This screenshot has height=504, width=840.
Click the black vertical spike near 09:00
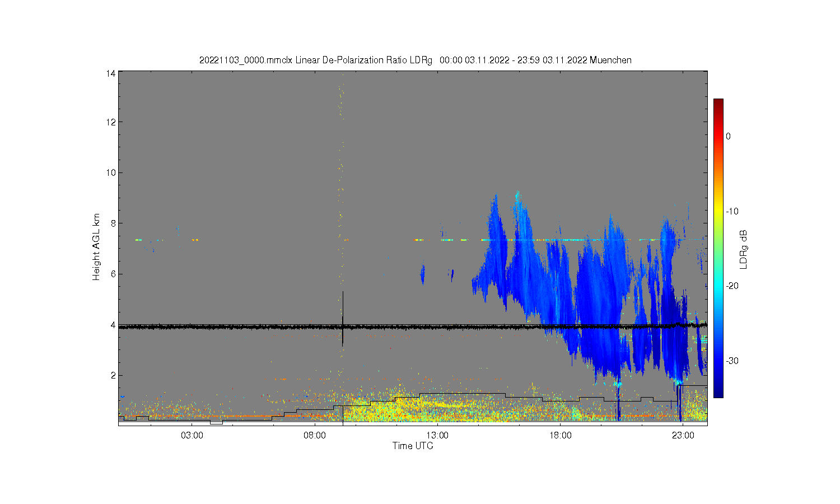coord(343,318)
